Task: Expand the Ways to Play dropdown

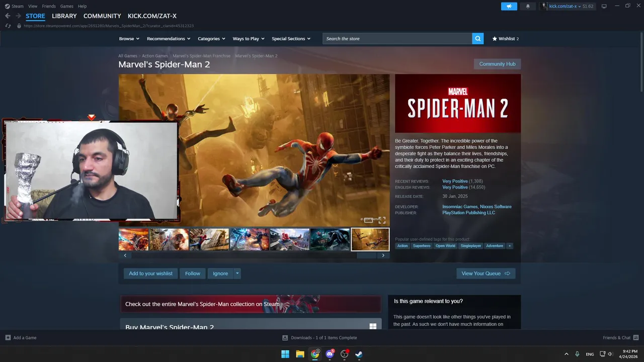Action: (x=249, y=39)
